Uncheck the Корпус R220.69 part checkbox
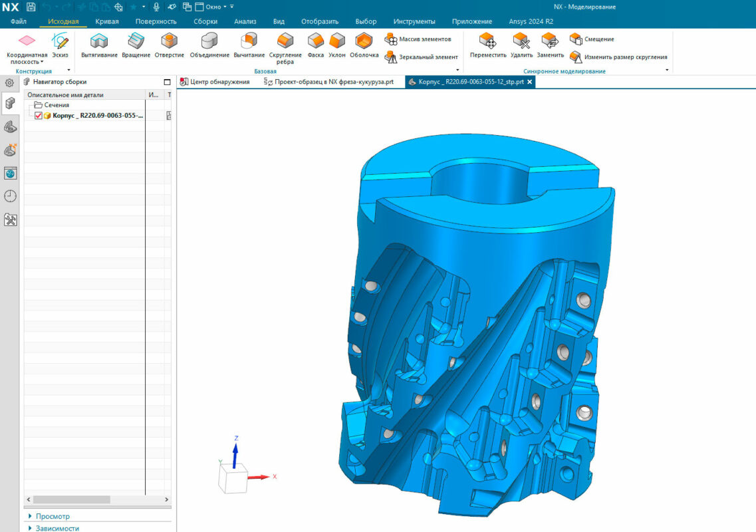 [37, 114]
